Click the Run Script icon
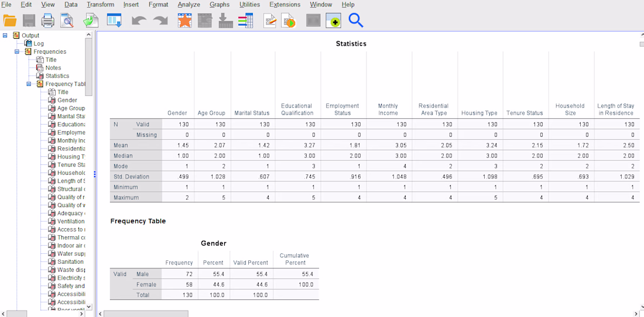The width and height of the screenshot is (644, 317). [x=288, y=20]
